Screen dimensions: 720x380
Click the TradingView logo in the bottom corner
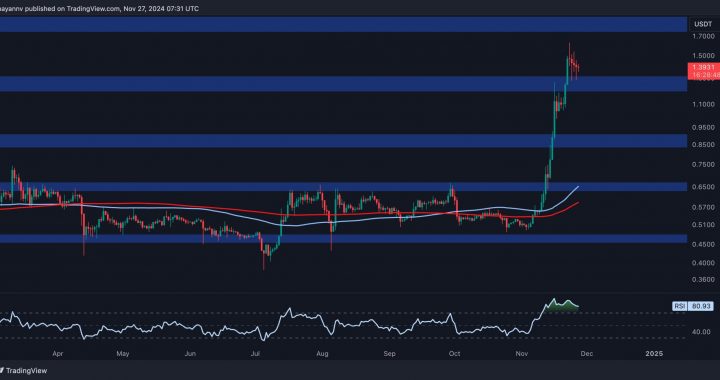click(24, 370)
